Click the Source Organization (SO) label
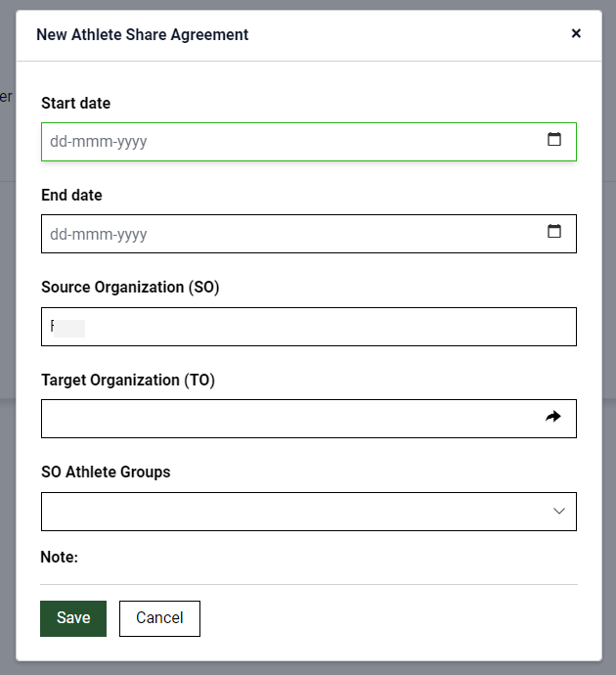616x675 pixels. [x=130, y=288]
